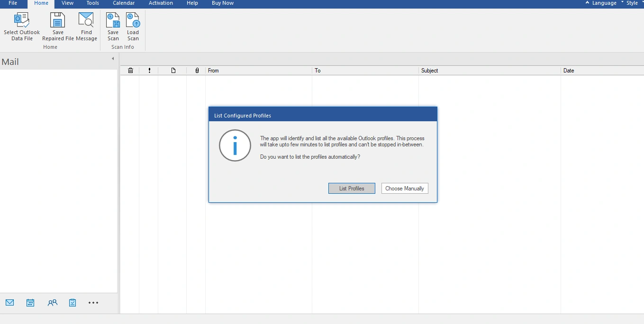The image size is (644, 324).
Task: Collapse the Mail pane using arrow
Action: (113, 59)
